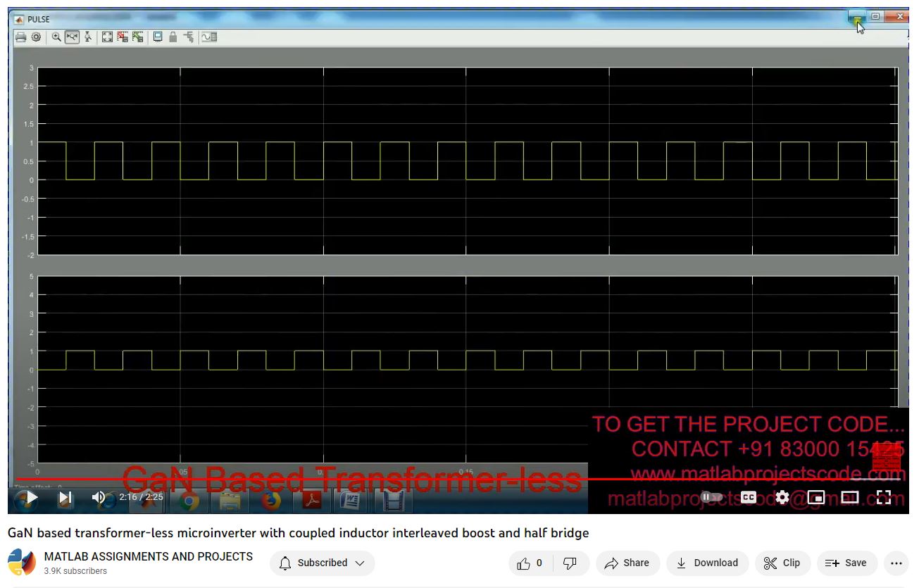919x588 pixels.
Task: Open the more actions three-dot menu
Action: click(896, 563)
